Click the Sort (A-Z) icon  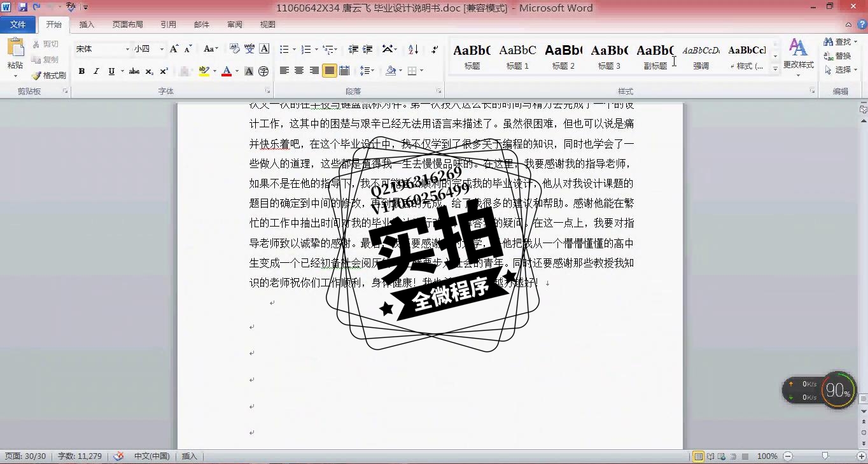413,49
